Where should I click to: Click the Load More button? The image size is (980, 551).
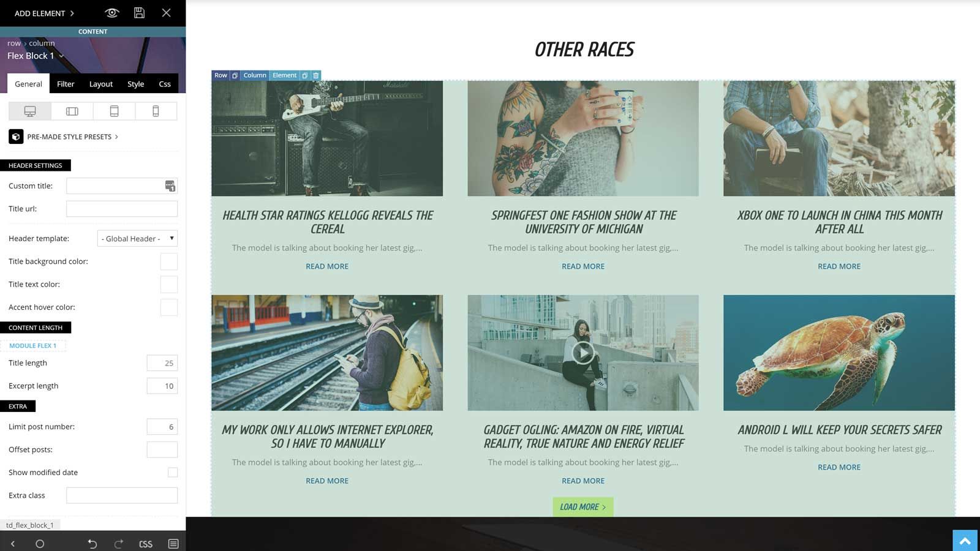pyautogui.click(x=583, y=507)
